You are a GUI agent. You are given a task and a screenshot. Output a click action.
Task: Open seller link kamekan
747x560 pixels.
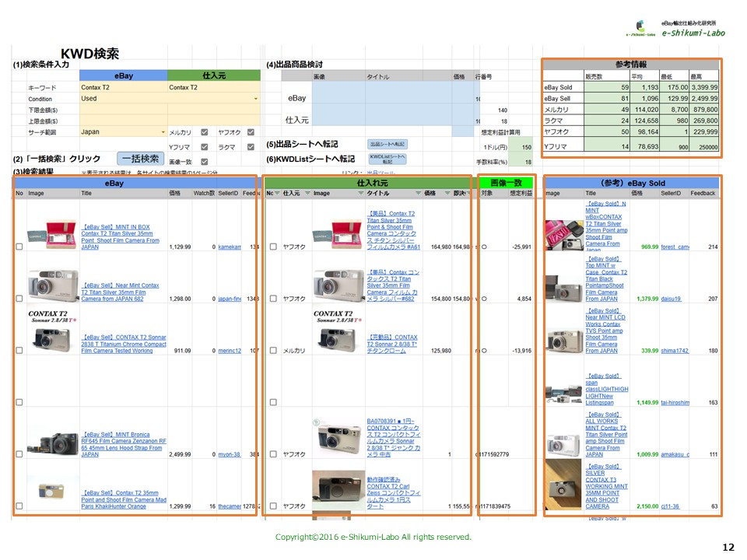pyautogui.click(x=230, y=247)
